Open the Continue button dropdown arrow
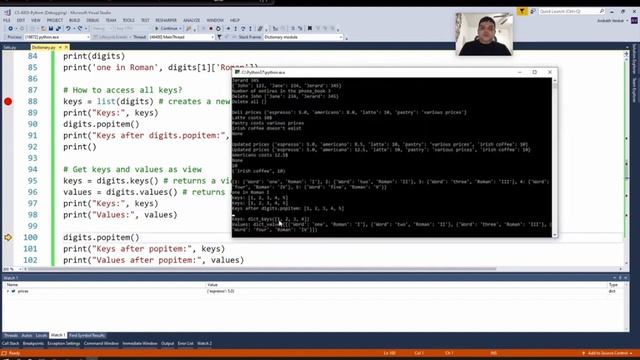 coord(180,29)
